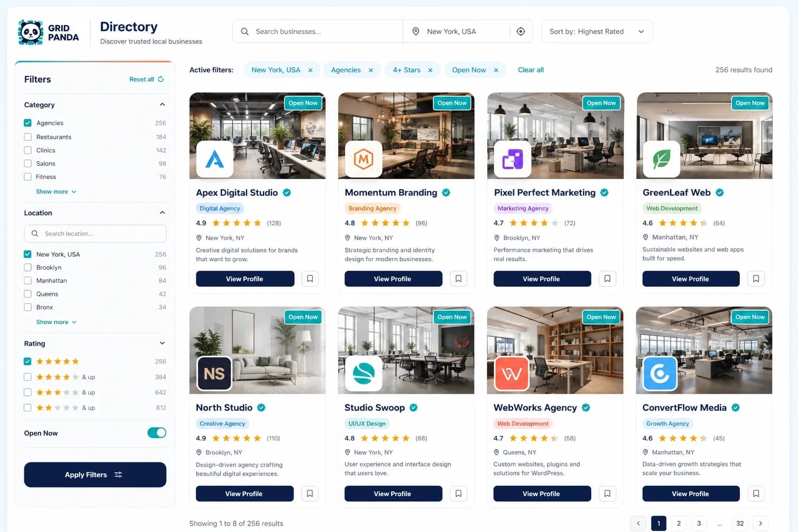Bookmark Apex Digital Studio

coord(310,278)
